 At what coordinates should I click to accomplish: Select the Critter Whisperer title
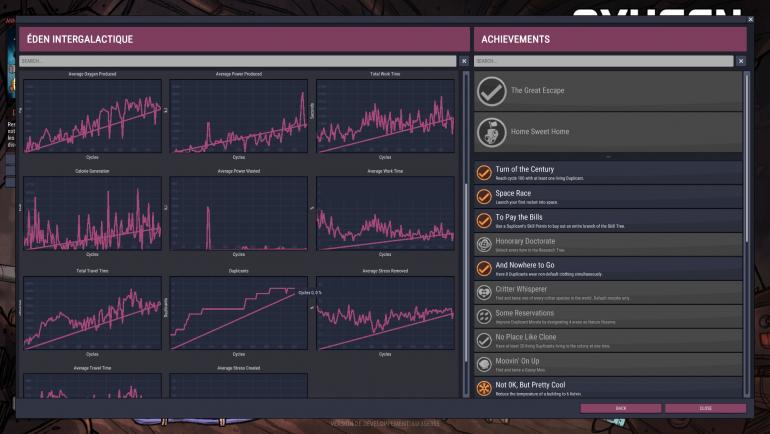[x=521, y=289]
